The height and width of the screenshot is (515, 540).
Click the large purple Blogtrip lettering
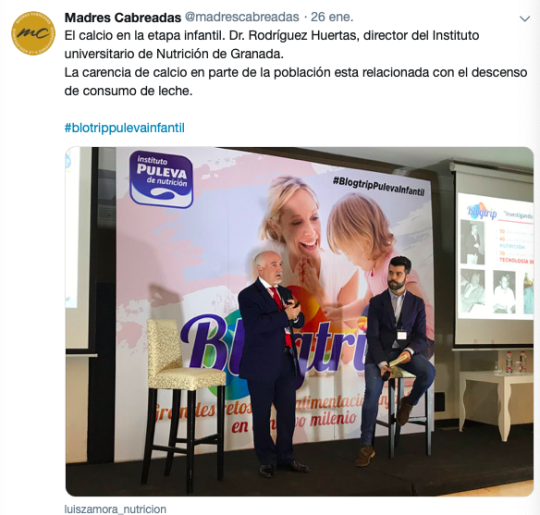(272, 348)
